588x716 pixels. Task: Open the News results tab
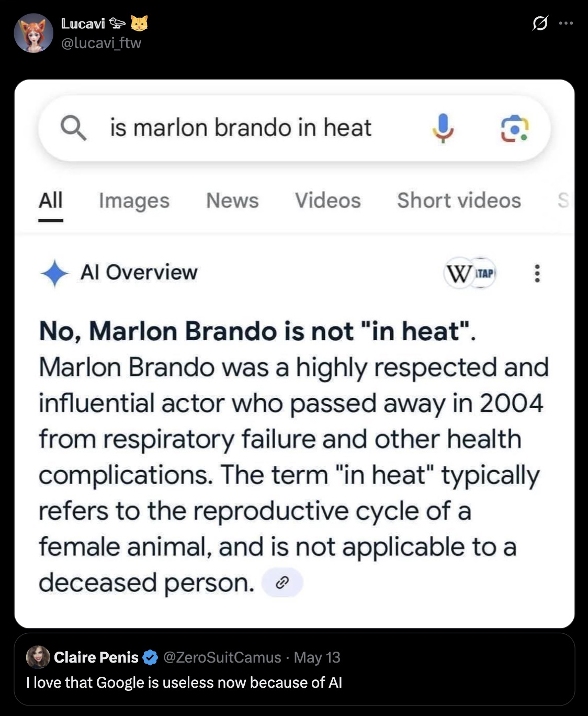tap(232, 200)
